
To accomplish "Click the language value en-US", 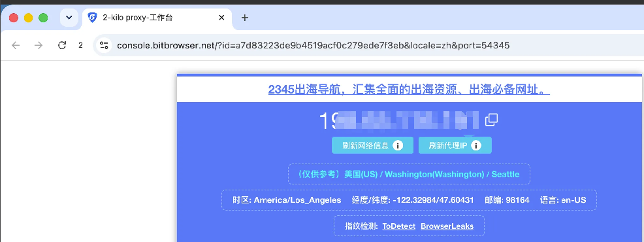I will (573, 200).
